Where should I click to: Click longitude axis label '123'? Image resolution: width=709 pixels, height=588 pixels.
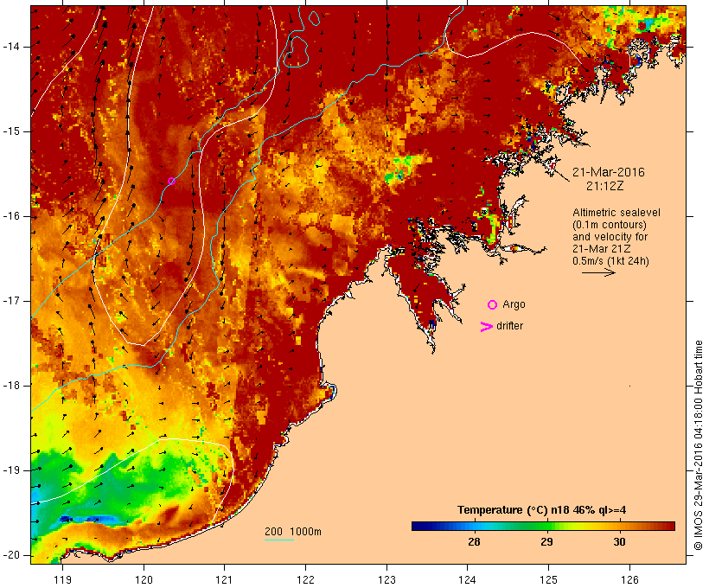pyautogui.click(x=386, y=580)
